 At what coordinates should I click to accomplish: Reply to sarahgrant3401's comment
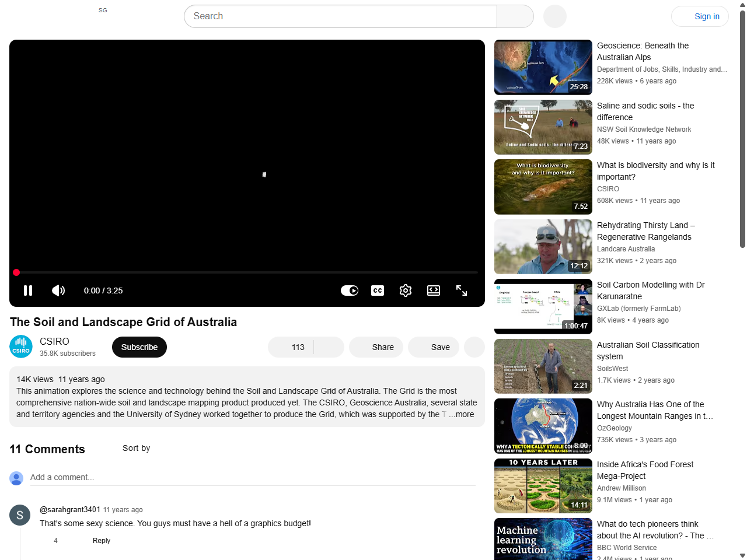click(x=102, y=541)
